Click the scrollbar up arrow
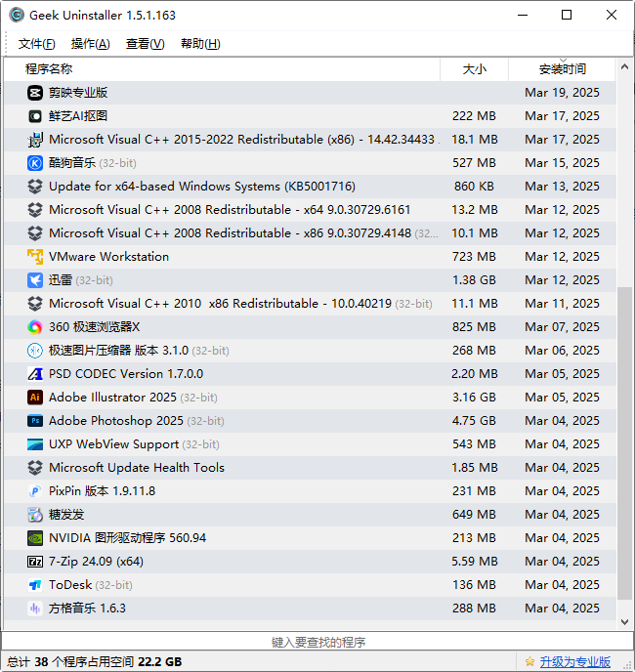 (624, 66)
